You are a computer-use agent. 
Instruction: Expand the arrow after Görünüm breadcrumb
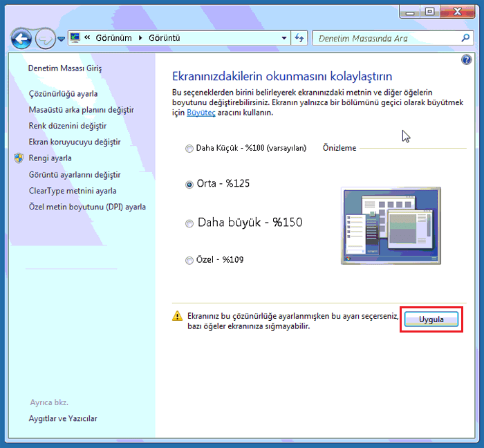tap(140, 38)
